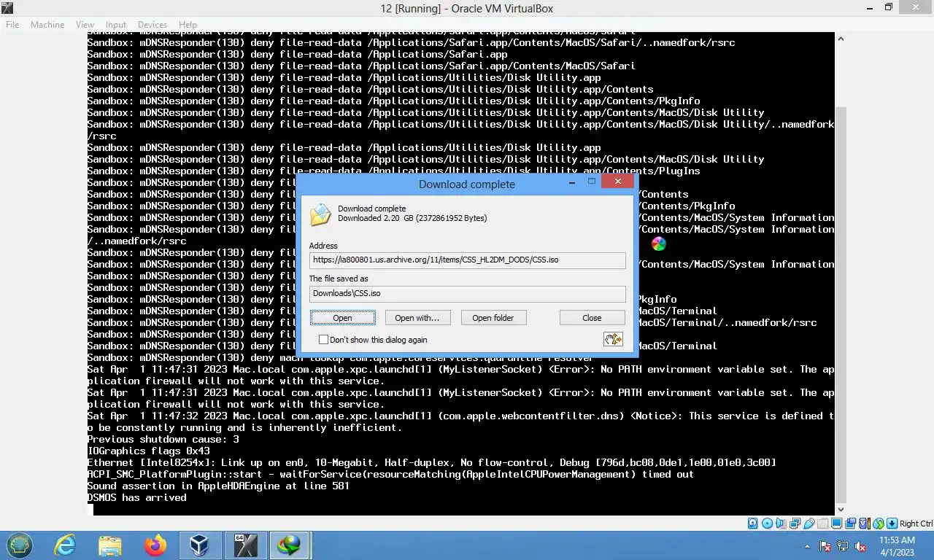Open the Devices menu

point(152,24)
